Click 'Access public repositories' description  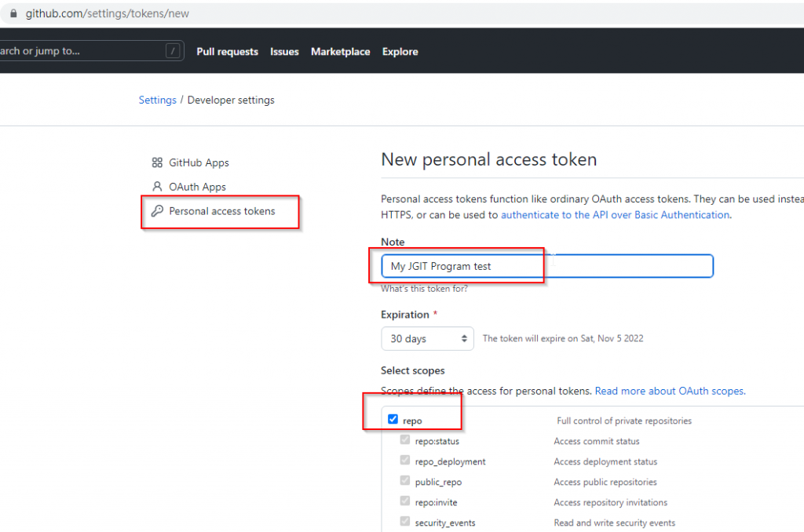(x=605, y=483)
